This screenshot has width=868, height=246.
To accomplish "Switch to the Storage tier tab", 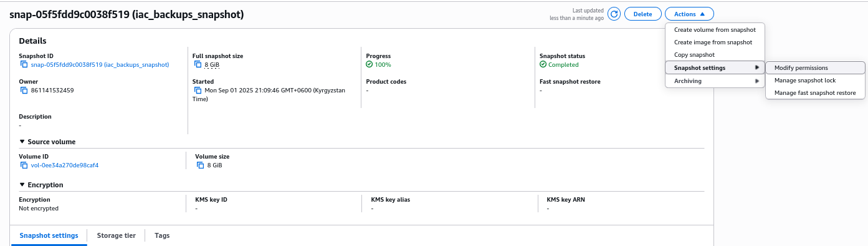I will (116, 235).
